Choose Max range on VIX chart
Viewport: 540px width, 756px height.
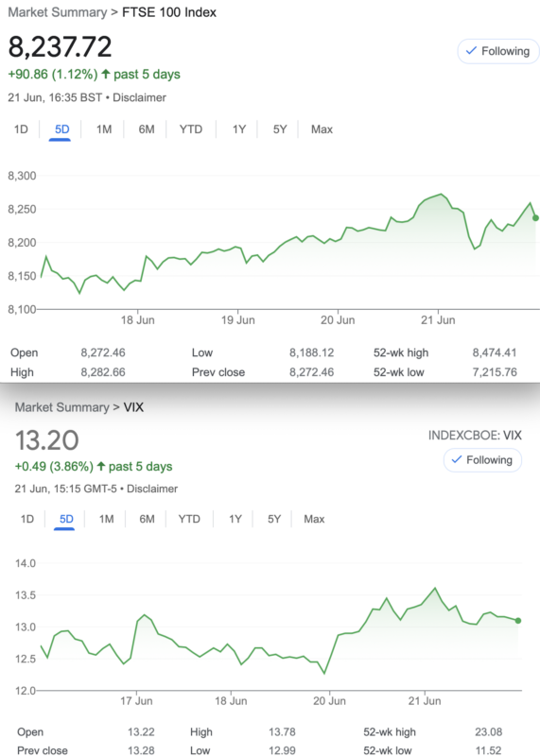(x=314, y=519)
